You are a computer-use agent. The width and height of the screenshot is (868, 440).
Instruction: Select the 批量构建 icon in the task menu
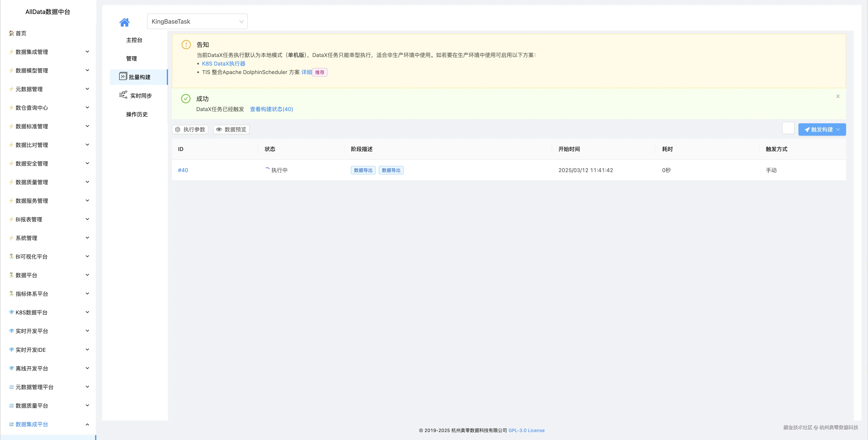click(123, 77)
